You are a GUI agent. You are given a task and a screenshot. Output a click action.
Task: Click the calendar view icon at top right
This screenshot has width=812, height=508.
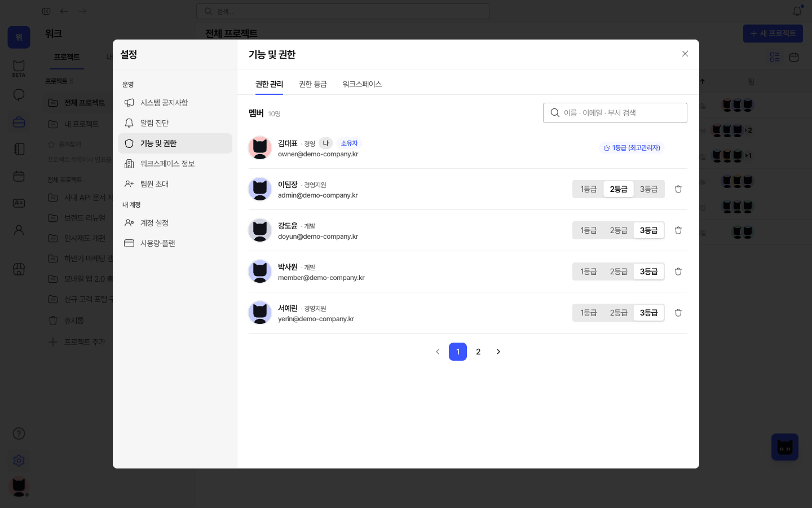[x=794, y=57]
